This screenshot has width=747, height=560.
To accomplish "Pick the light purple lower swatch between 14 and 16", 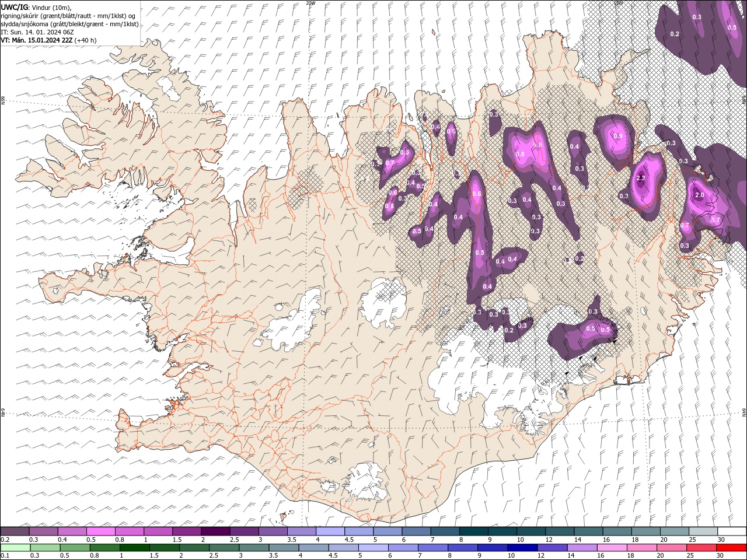I will pos(582,548).
